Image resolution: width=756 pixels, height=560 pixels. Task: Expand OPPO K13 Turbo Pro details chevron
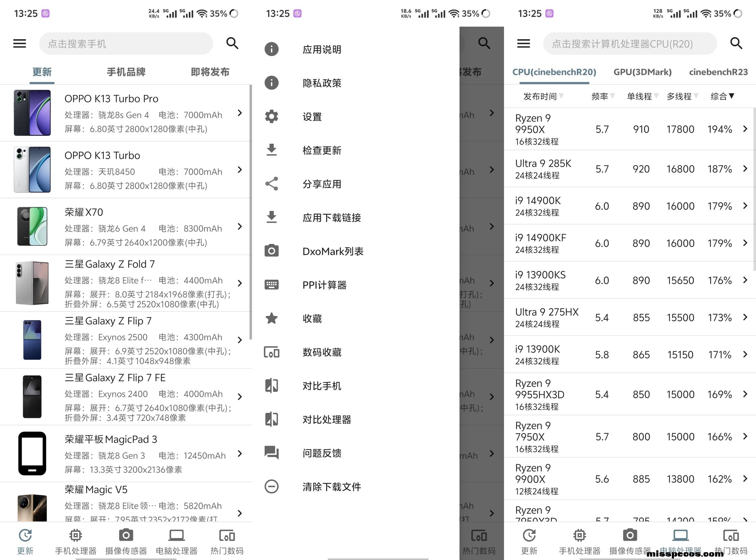point(240,113)
